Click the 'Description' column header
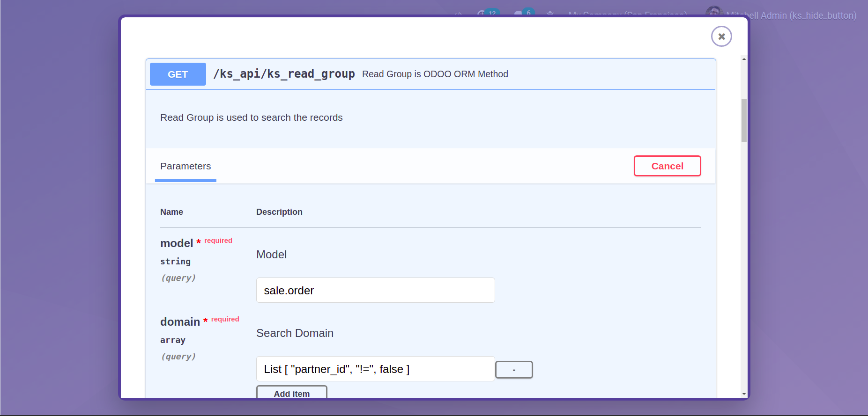868x416 pixels. [x=279, y=212]
